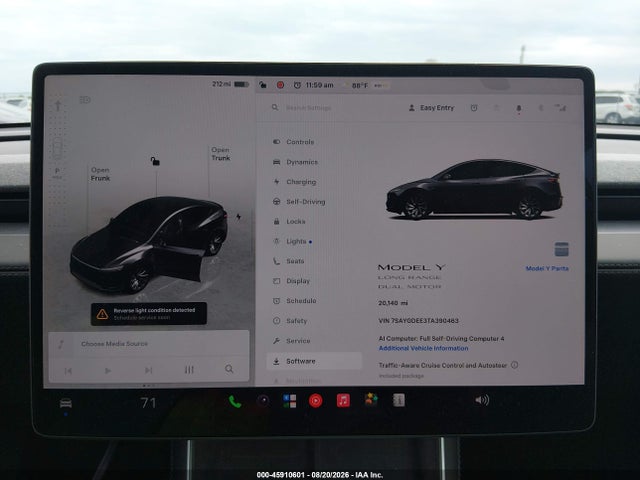Open the Seats settings menu
Screen dimensions: 640x480
point(295,261)
